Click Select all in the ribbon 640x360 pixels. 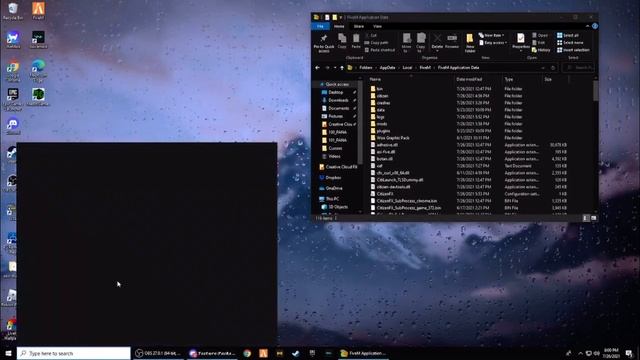(568, 36)
